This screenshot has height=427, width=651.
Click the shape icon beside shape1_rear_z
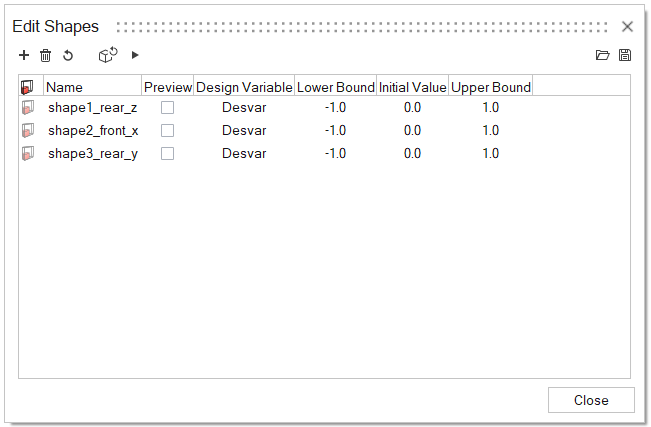click(28, 107)
